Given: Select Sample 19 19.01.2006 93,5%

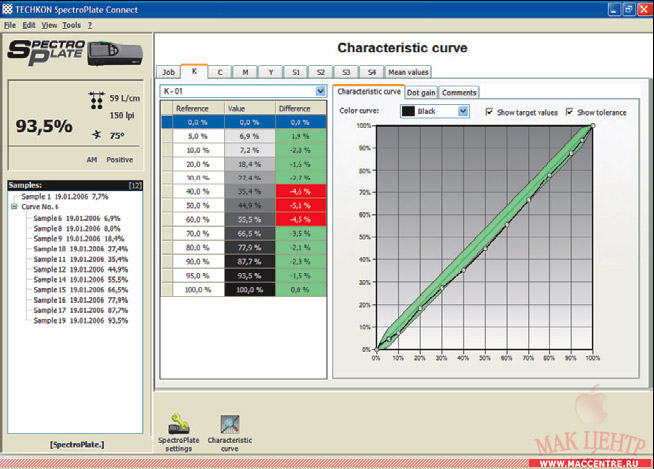Looking at the screenshot, I should click(80, 321).
